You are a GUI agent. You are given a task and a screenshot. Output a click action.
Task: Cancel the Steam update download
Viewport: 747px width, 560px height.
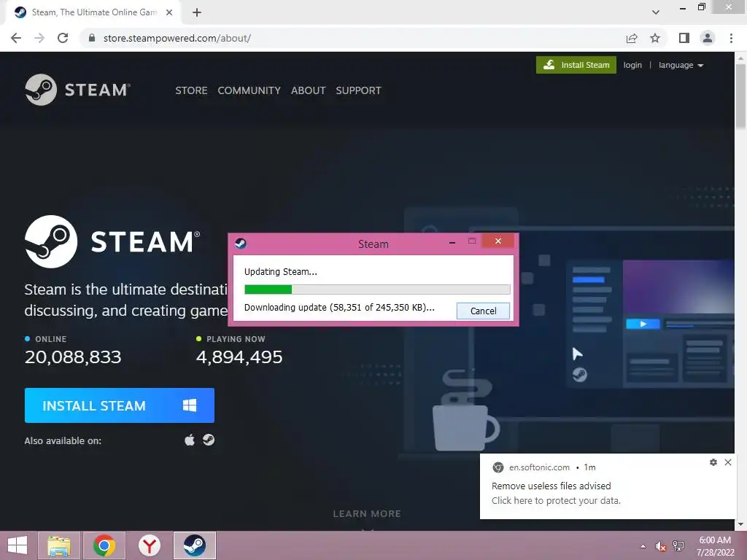click(x=483, y=311)
